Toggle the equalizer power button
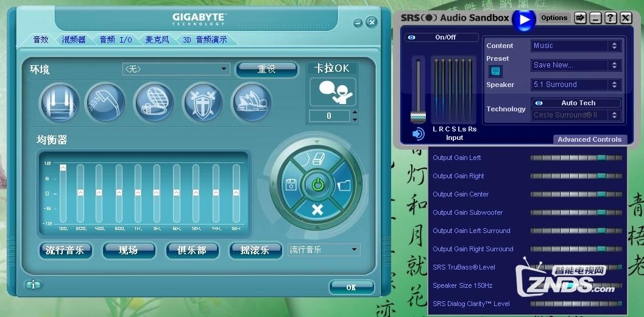This screenshot has height=317, width=644. [317, 185]
